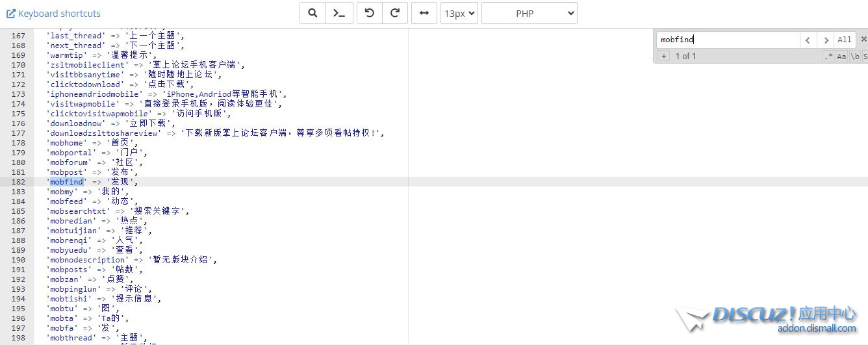Viewport: 868px width, 345px height.
Task: Click line number 182 in gutter
Action: [18, 182]
